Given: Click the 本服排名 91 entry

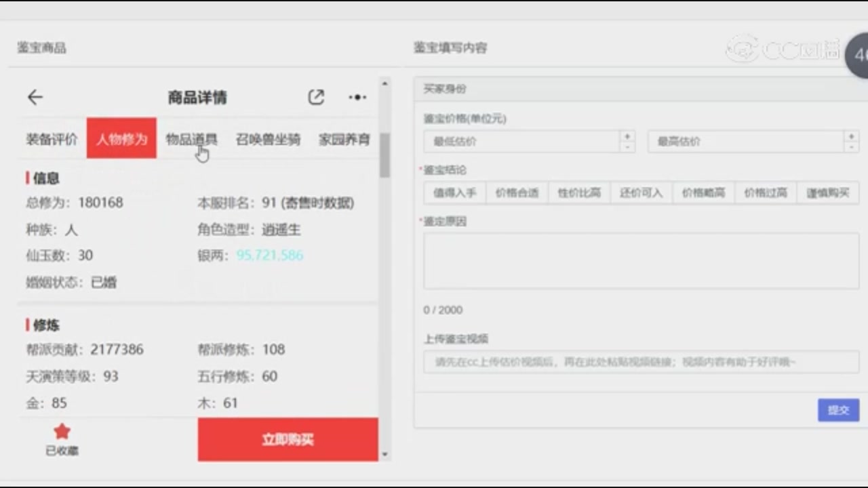Looking at the screenshot, I should click(x=275, y=203).
